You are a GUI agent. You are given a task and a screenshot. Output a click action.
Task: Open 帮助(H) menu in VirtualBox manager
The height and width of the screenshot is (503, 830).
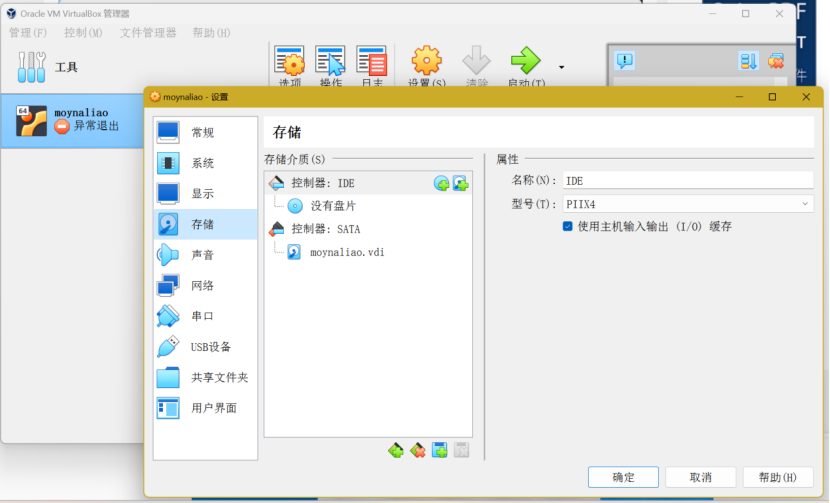tap(211, 33)
